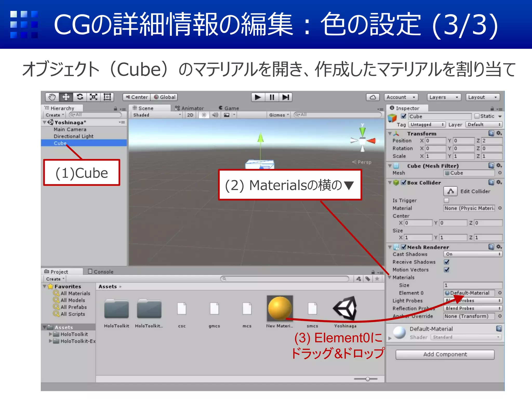Image resolution: width=532 pixels, height=399 pixels.
Task: Select the New Material asset thumbnail
Action: point(280,308)
